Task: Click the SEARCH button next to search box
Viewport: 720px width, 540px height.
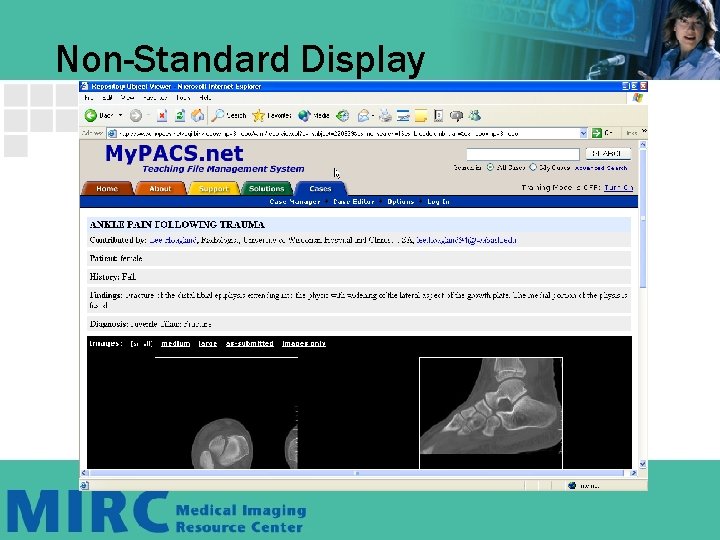Action: [608, 154]
